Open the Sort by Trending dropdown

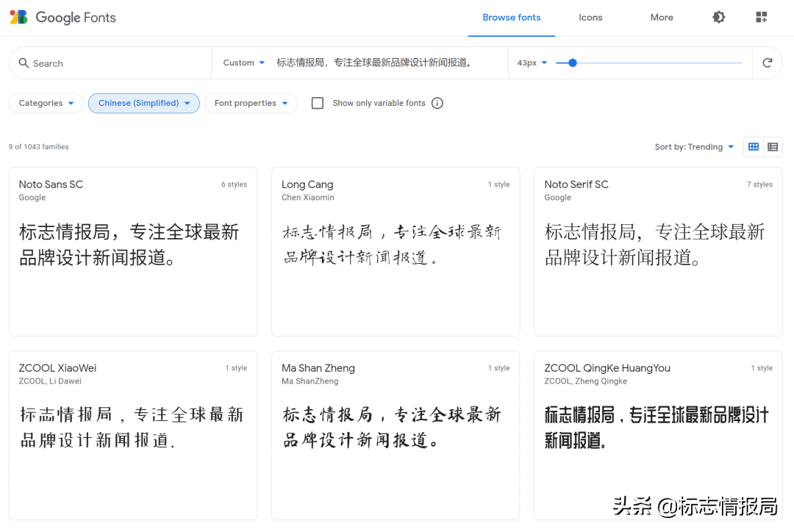pyautogui.click(x=694, y=147)
